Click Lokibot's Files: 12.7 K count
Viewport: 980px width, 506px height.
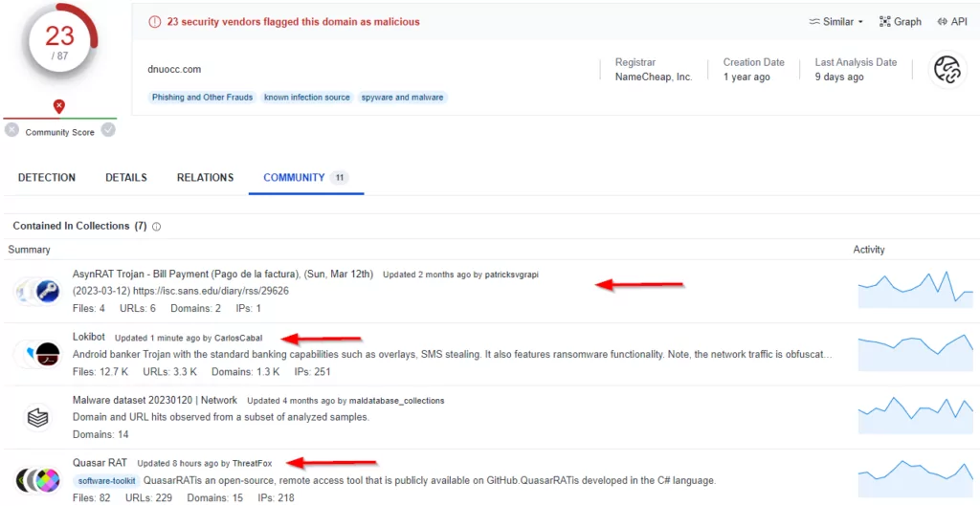point(100,372)
